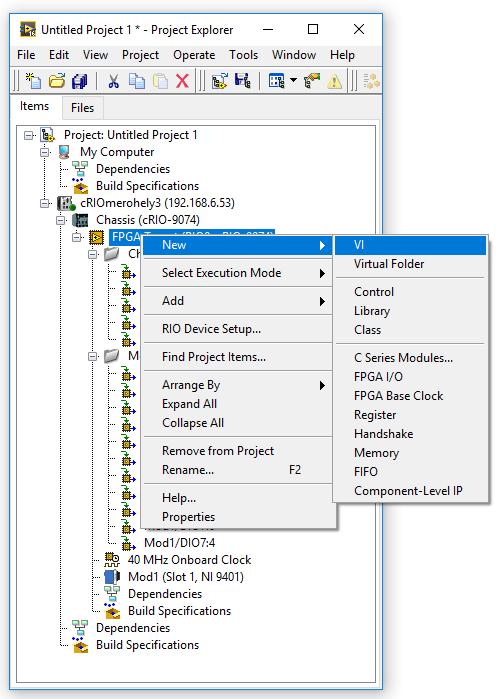
Task: Select Memory in the New submenu
Action: pyautogui.click(x=410, y=453)
